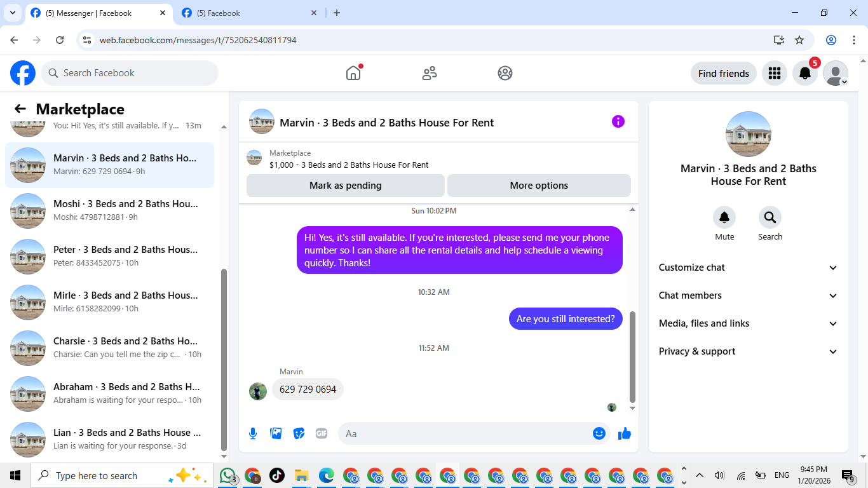Open Charsie's house rental conversation
The height and width of the screenshot is (488, 868).
point(109,348)
